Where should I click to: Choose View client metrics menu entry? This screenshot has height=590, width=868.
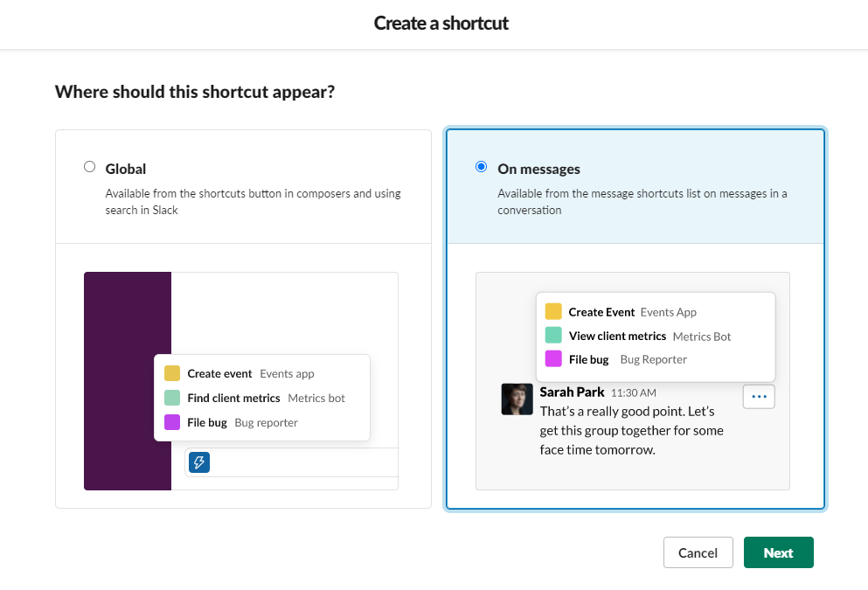tap(617, 336)
